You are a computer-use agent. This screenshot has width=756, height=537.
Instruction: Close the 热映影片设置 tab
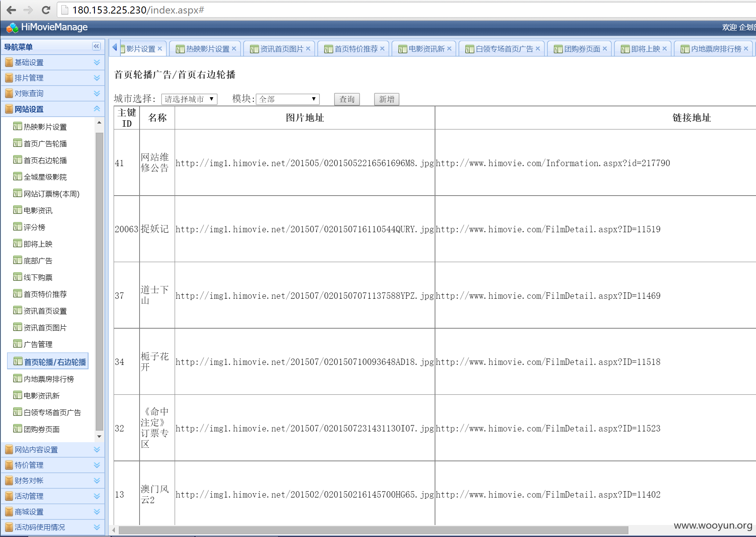pyautogui.click(x=234, y=49)
